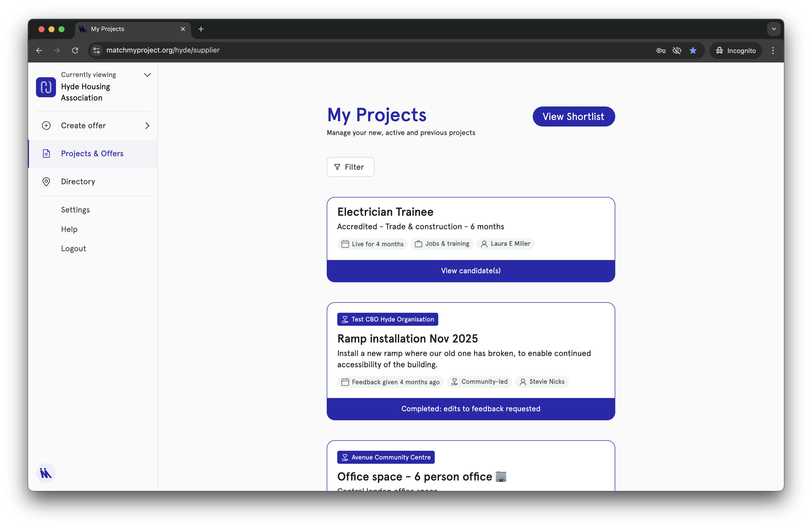Open the Filter options
Viewport: 812px width, 528px height.
point(350,167)
